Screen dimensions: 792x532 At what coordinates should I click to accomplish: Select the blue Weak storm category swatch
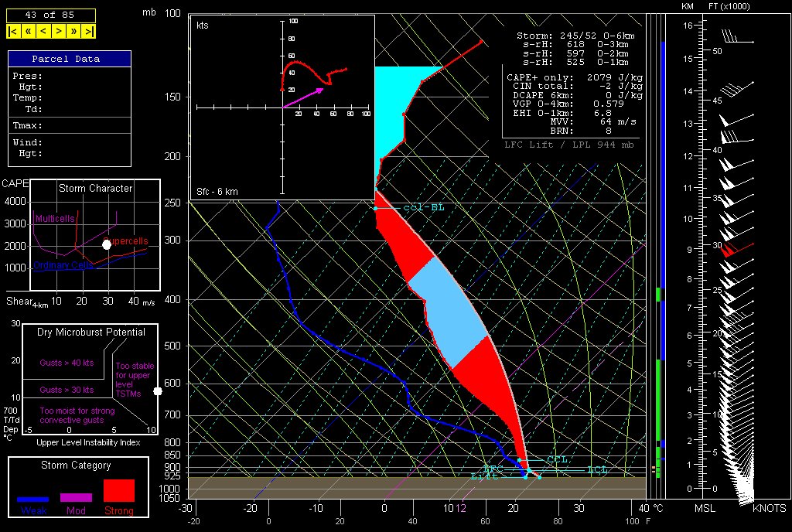coord(33,500)
